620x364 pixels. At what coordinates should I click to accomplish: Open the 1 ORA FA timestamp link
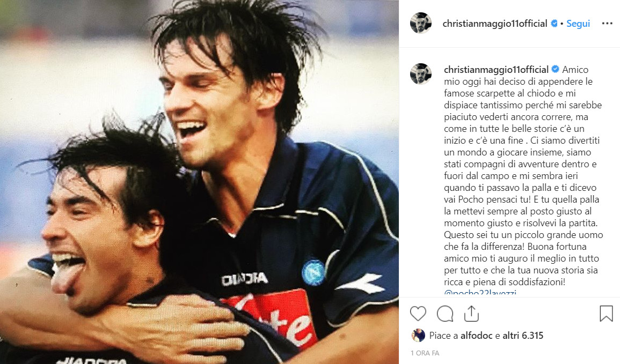(x=425, y=353)
